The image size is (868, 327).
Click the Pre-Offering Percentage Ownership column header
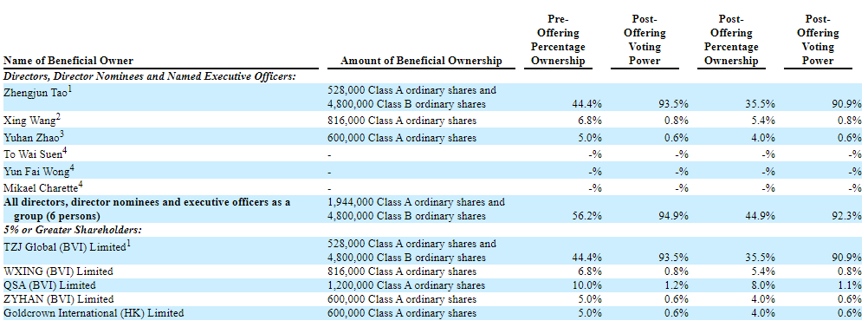coord(558,40)
